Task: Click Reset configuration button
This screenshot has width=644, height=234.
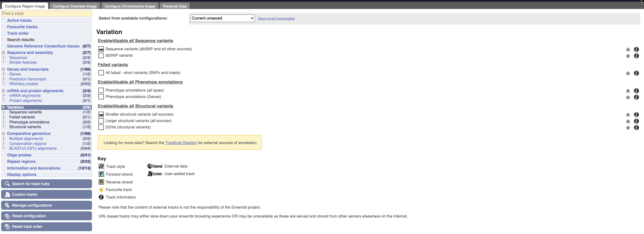Action: (46, 216)
